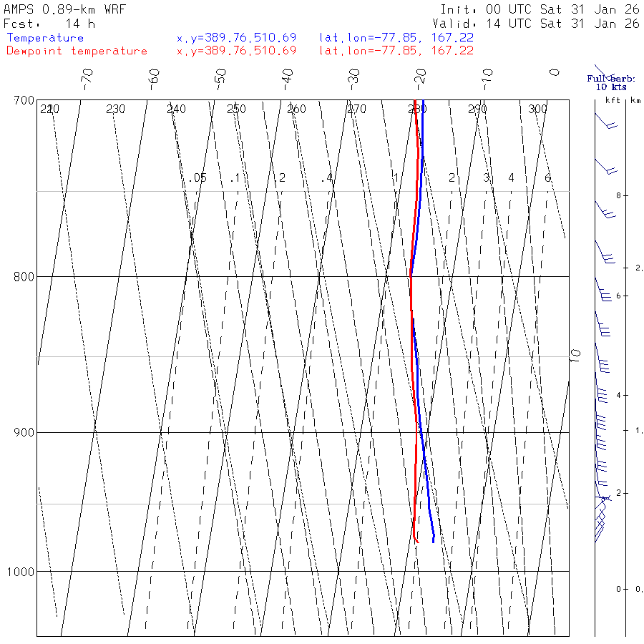The image size is (644, 644).
Task: Click the -50 temperature axis label
Action: pos(220,79)
